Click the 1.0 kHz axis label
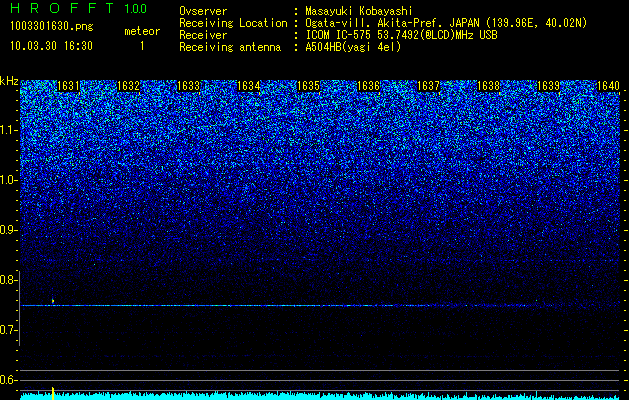629x400 pixels. tap(8, 180)
